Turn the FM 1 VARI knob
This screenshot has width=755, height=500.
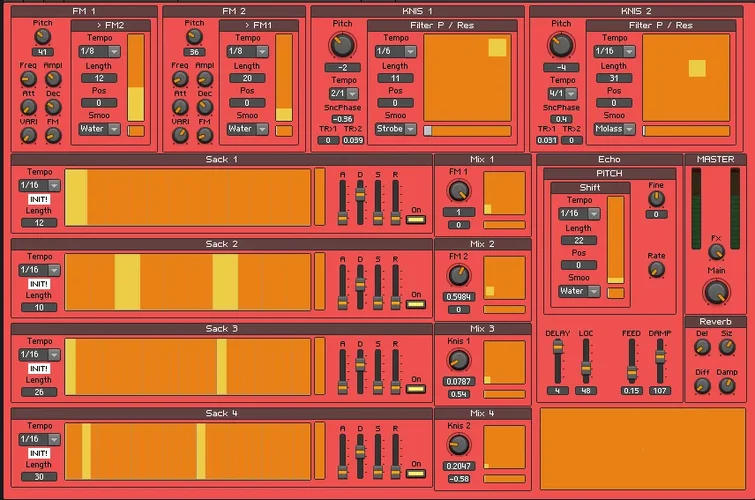tap(28, 135)
